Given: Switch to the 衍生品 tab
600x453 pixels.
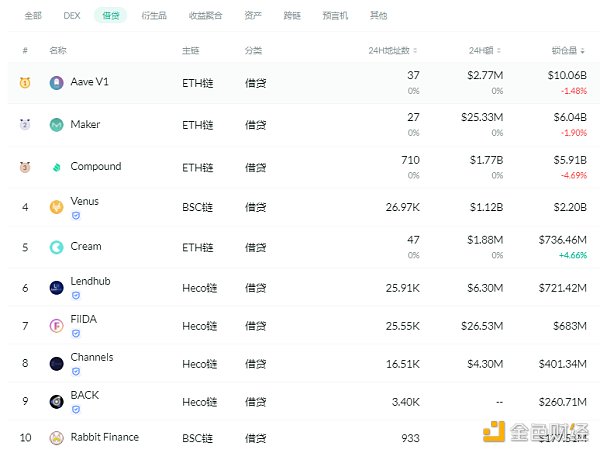Looking at the screenshot, I should (x=153, y=16).
